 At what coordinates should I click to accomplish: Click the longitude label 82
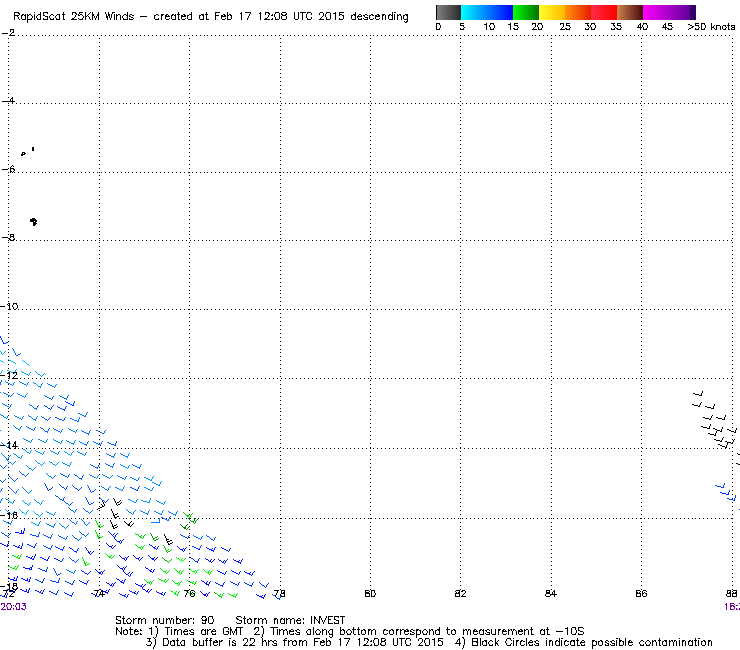tap(460, 593)
